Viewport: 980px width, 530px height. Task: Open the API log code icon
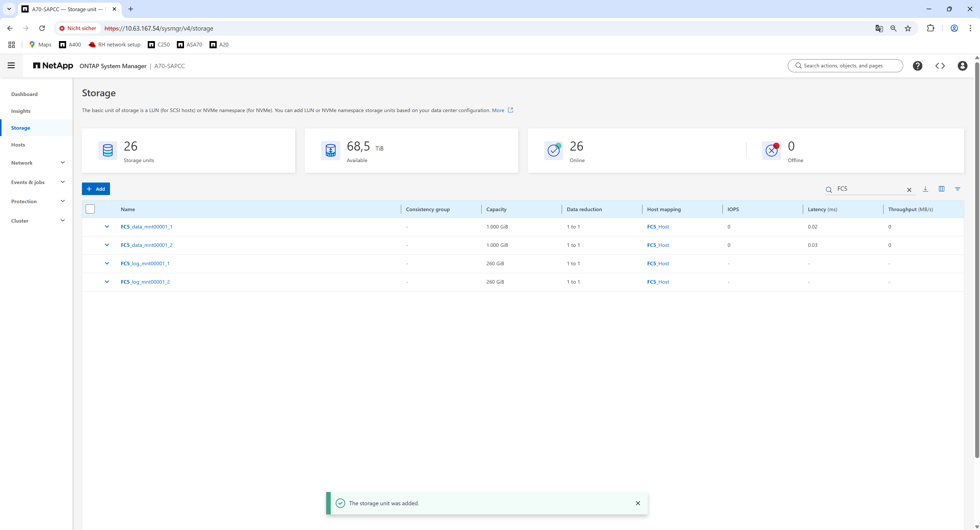[940, 66]
